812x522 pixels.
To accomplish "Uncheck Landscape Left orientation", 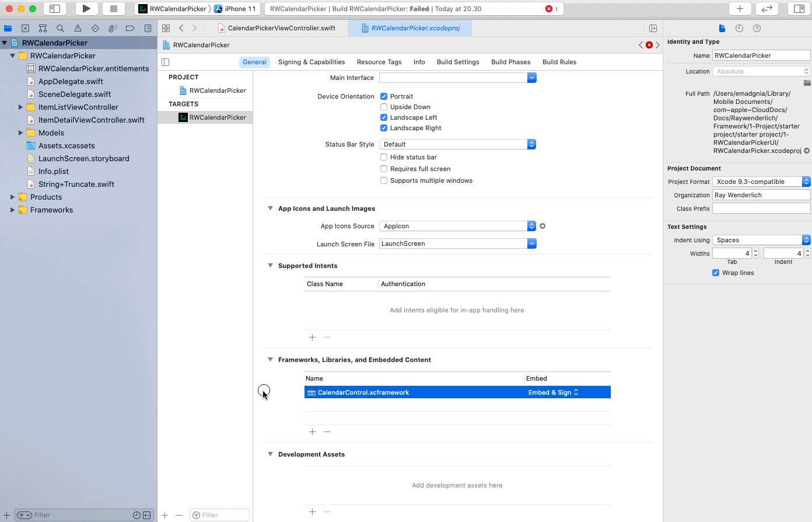I will pyautogui.click(x=384, y=117).
